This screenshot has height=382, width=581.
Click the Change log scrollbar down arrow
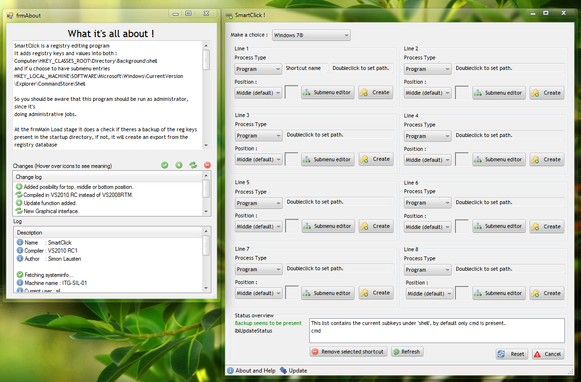[x=206, y=211]
